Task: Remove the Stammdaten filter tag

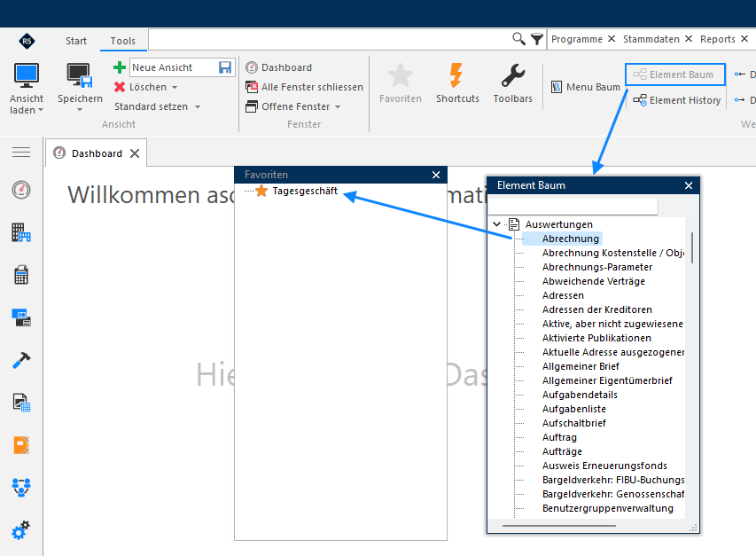Action: 689,39
